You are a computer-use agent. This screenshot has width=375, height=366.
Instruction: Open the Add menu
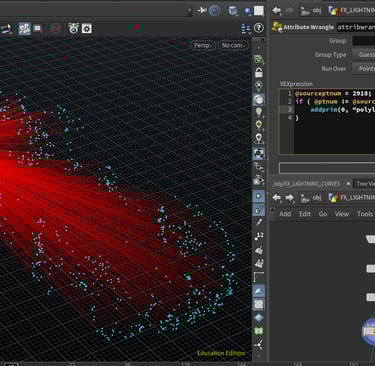[x=285, y=214]
